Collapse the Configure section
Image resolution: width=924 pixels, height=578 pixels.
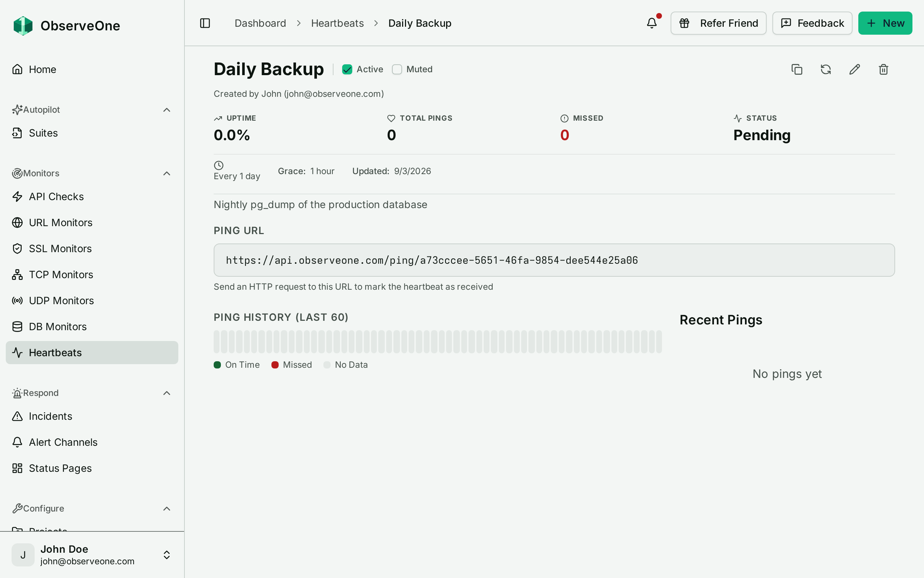click(166, 509)
